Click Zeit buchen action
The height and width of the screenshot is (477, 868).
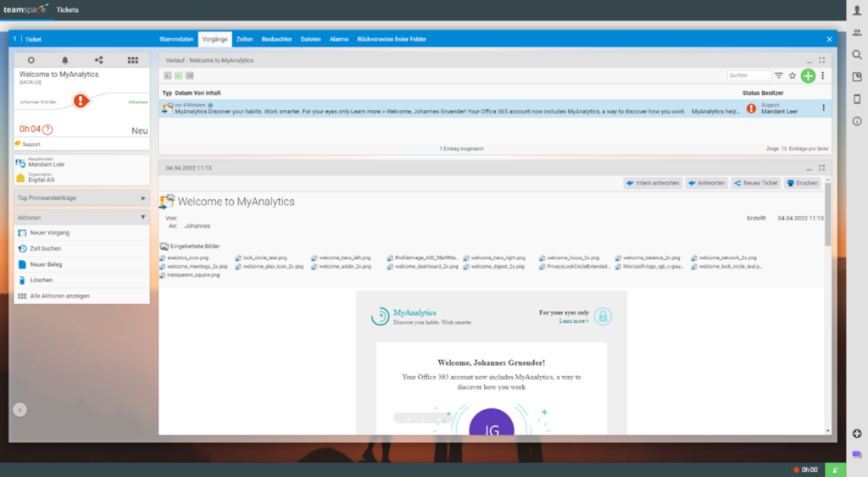coord(81,248)
